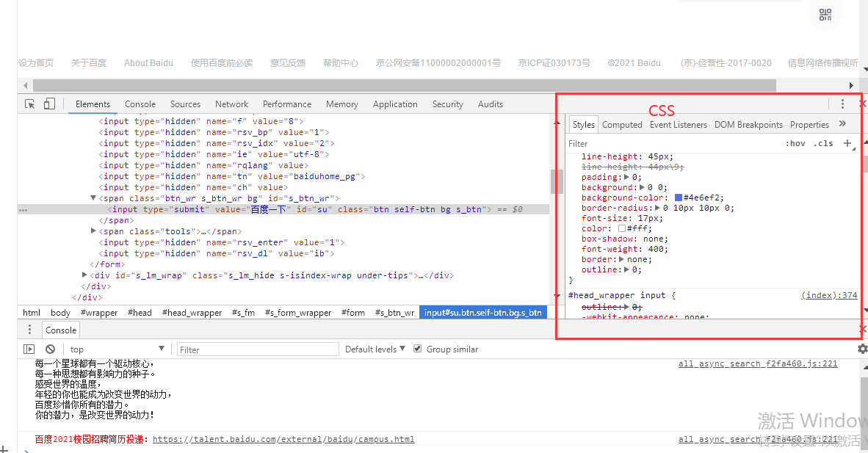Open the Audits tab
The width and height of the screenshot is (868, 453).
coord(491,104)
